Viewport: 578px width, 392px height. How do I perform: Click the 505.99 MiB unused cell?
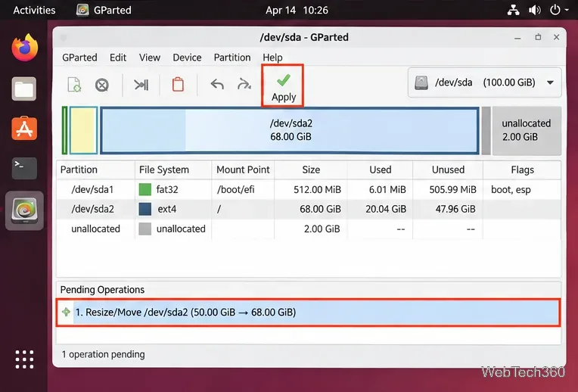[452, 189]
